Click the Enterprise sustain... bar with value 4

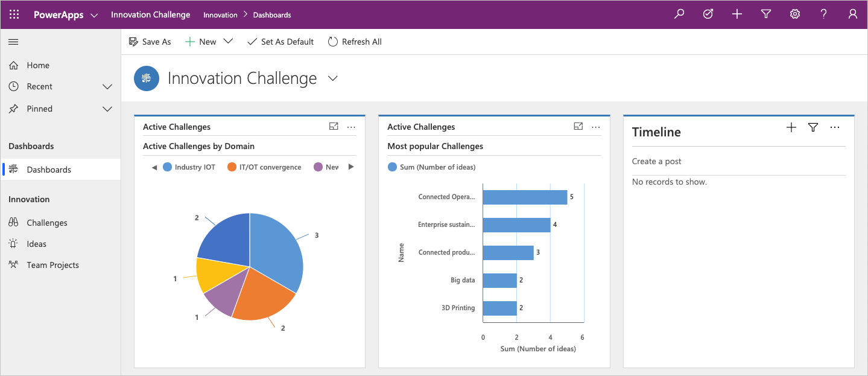tap(516, 225)
